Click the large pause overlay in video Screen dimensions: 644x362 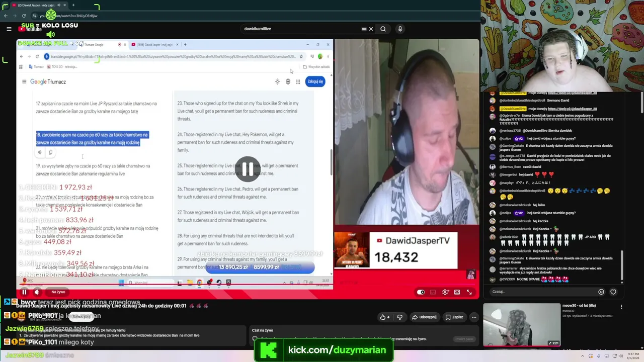tap(248, 169)
